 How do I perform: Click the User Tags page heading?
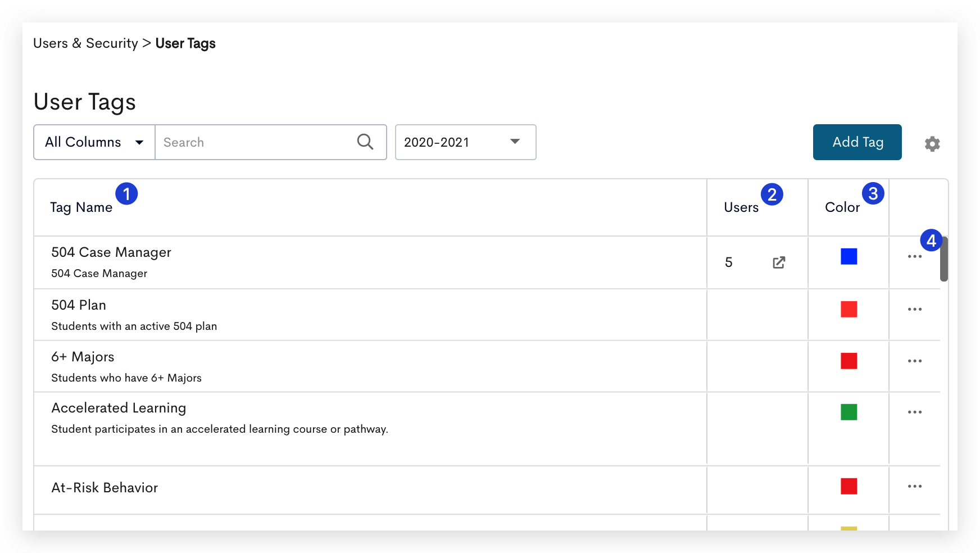(x=85, y=102)
